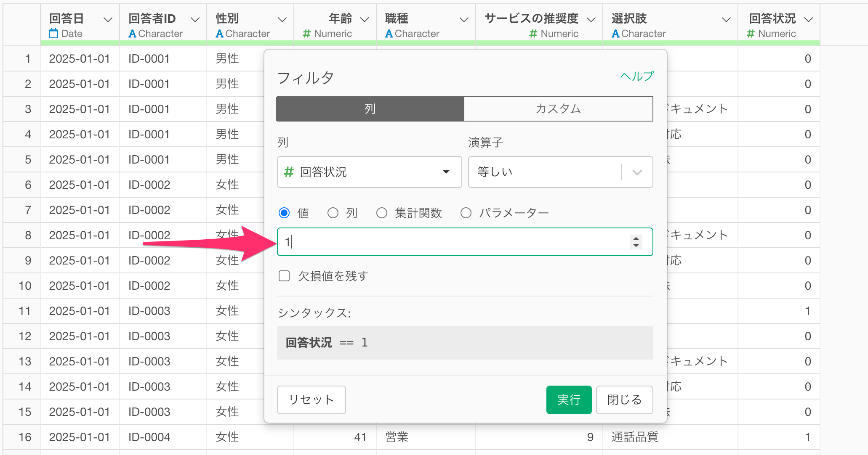This screenshot has height=455, width=868.
Task: Click the value stepper arrows
Action: point(636,242)
